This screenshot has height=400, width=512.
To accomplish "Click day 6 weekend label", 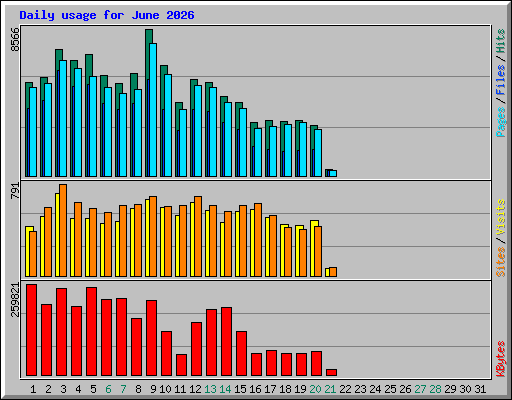I will [108, 389].
